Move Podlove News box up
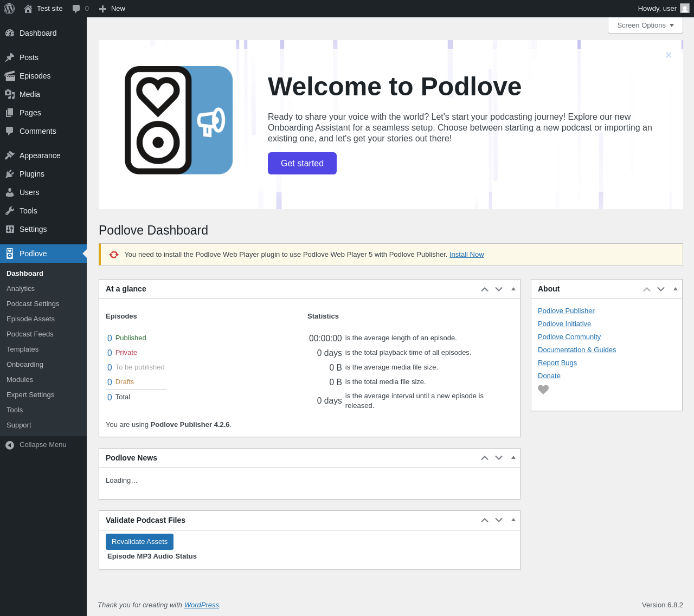694x616 pixels. 485,458
